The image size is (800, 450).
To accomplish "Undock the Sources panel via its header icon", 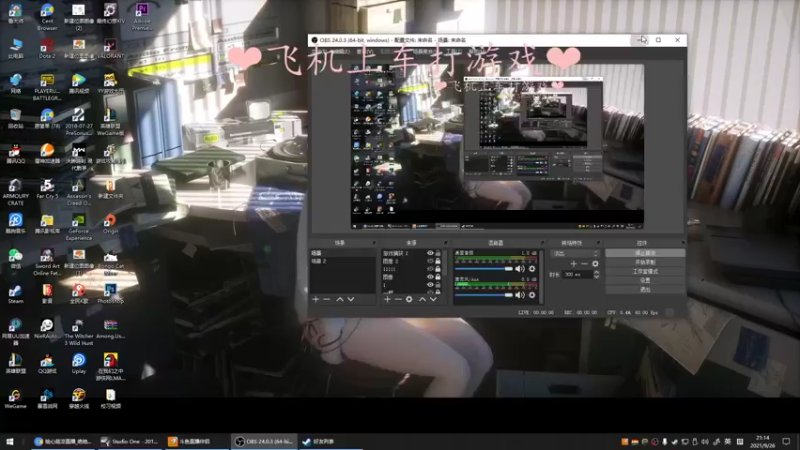I will [x=445, y=243].
